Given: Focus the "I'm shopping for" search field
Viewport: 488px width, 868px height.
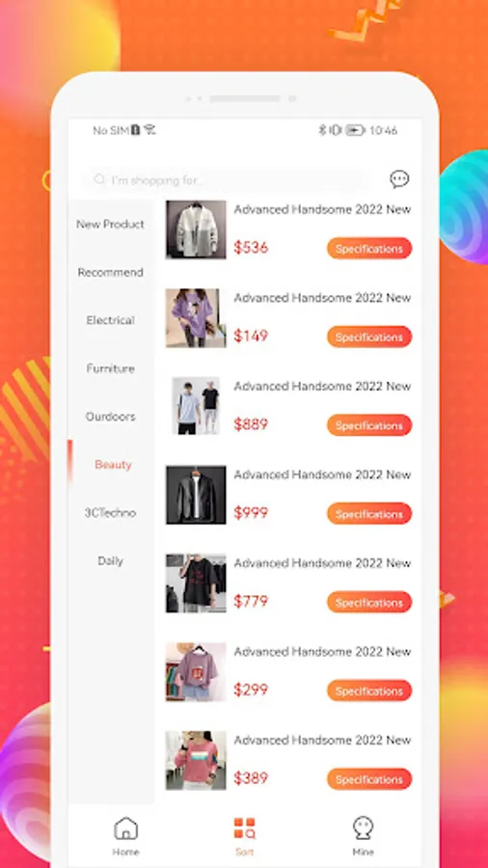Looking at the screenshot, I should point(227,180).
